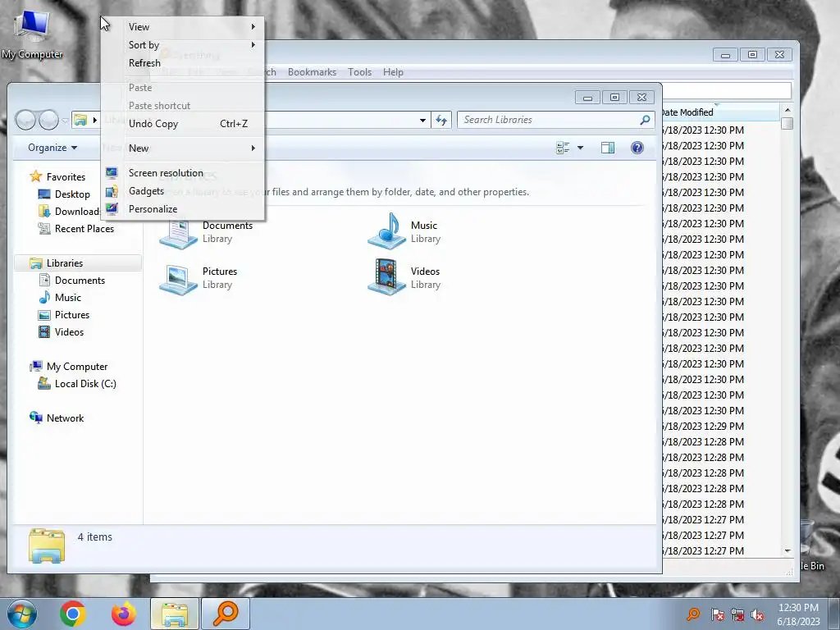The width and height of the screenshot is (840, 630).
Task: Switch to Windows Explorer taskbar button
Action: click(x=174, y=614)
